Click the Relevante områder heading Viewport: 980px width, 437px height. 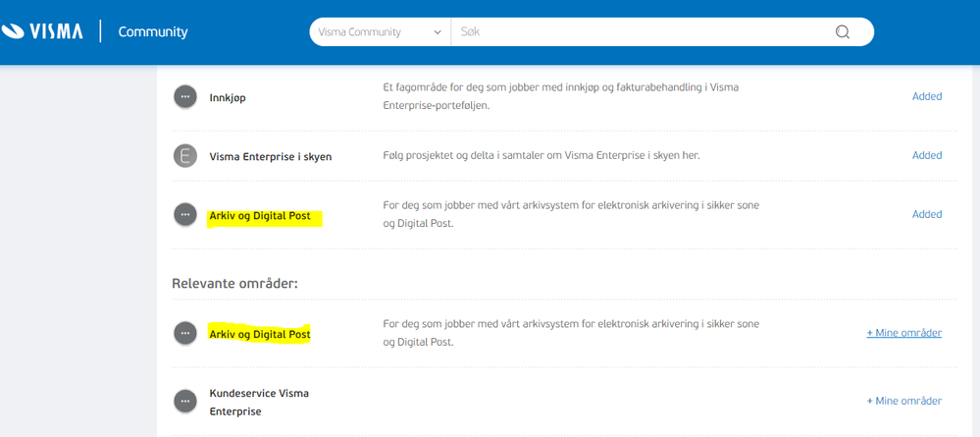point(235,284)
